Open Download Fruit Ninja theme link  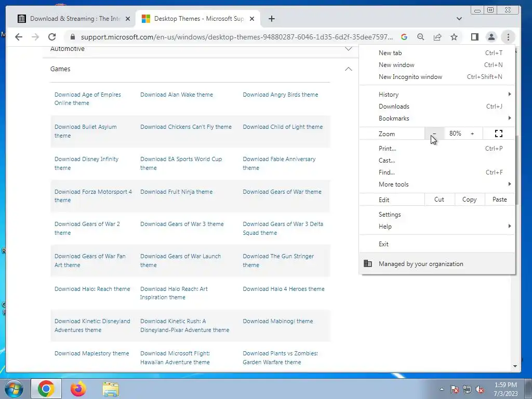pos(177,192)
